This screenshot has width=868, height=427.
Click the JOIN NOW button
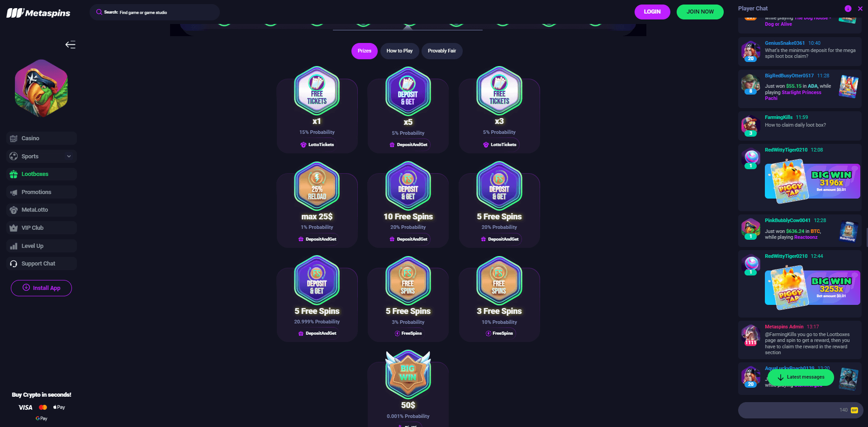pos(700,12)
